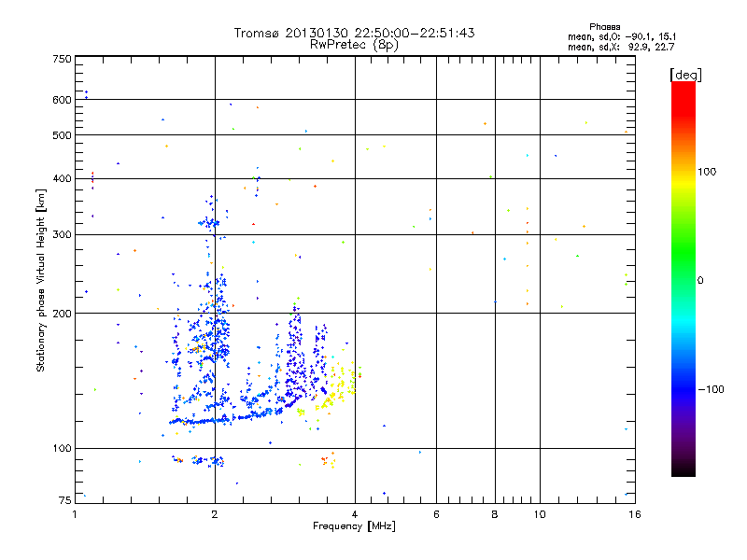747x560 pixels.
Task: Click the 'mean, sd,O: -90.1, 15.1' text
Action: click(x=621, y=36)
